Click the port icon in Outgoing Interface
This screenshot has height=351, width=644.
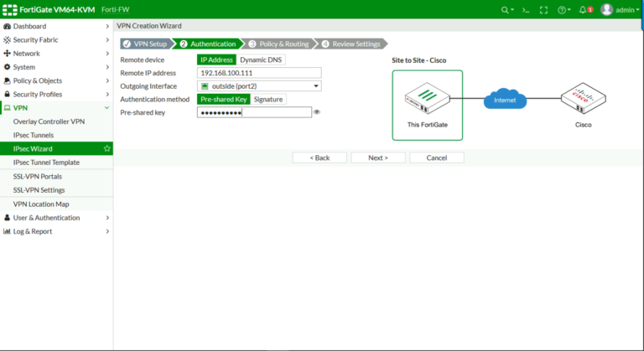(x=205, y=86)
